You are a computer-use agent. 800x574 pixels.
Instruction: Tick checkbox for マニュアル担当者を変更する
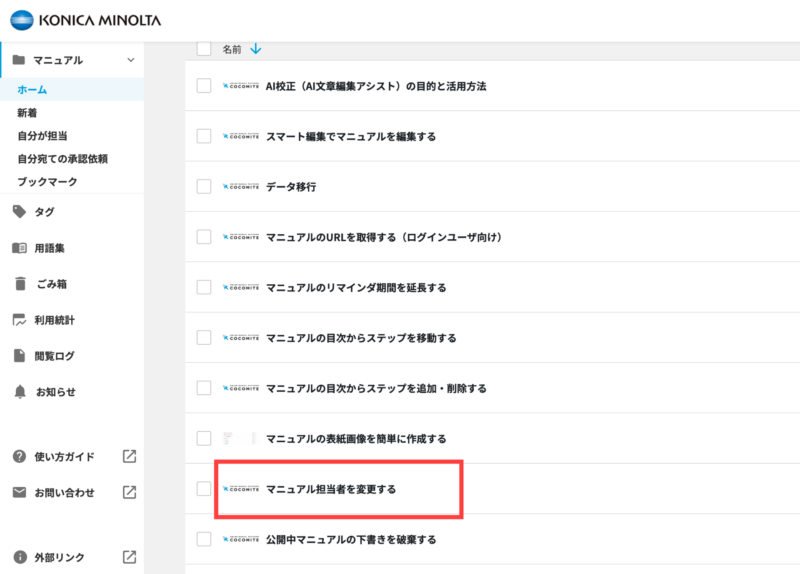tap(204, 489)
